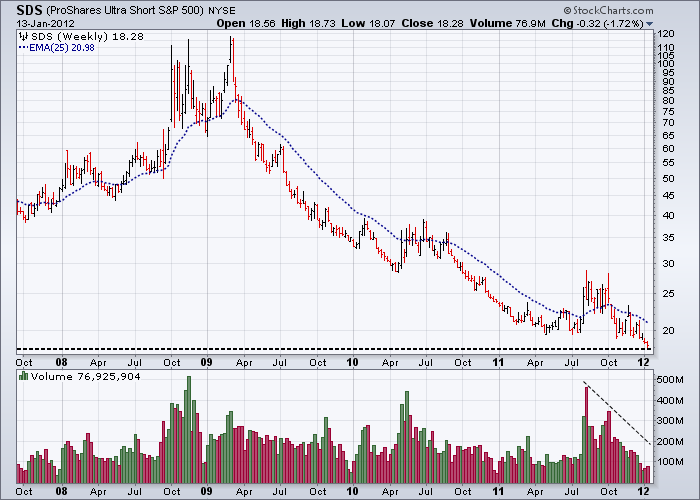Click the Volume 76,925,904 legend text

(85, 376)
